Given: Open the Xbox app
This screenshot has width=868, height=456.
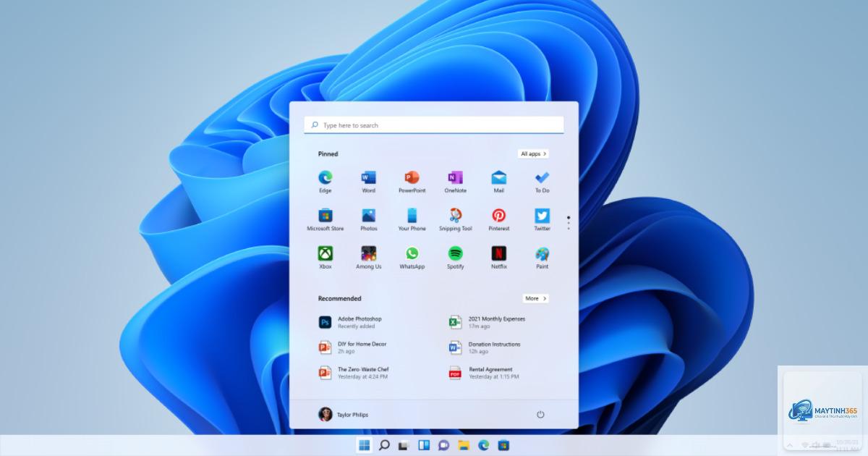Looking at the screenshot, I should click(x=325, y=258).
